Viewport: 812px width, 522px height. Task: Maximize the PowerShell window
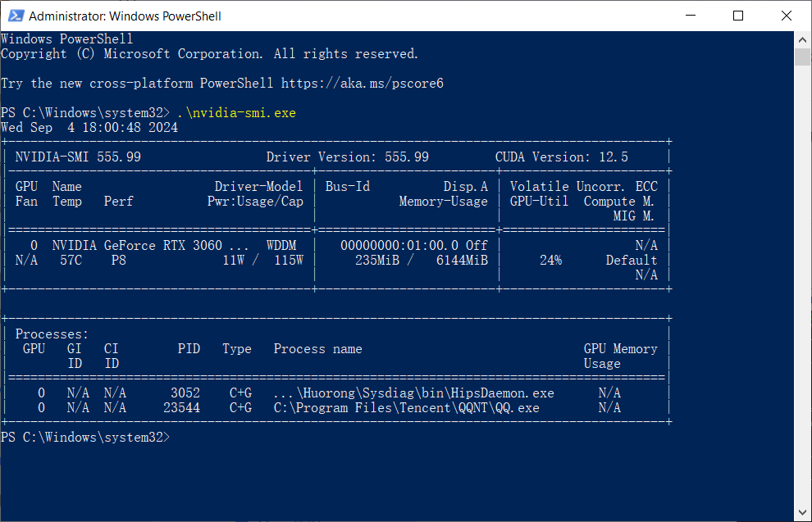pos(738,16)
